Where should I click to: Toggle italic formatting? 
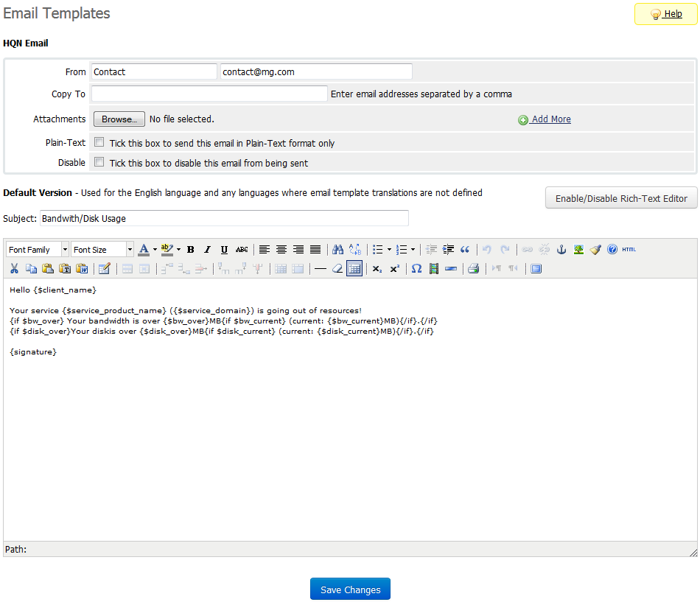click(x=207, y=250)
